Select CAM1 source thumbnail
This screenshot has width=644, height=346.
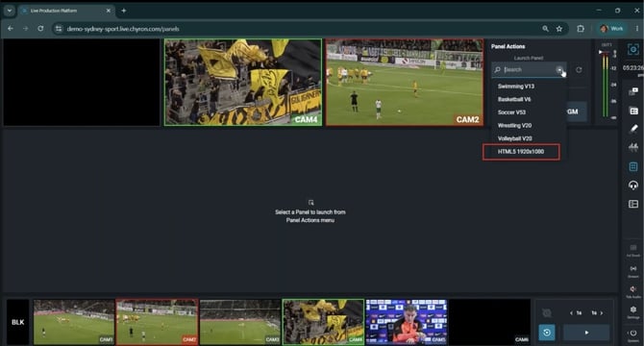coord(74,322)
